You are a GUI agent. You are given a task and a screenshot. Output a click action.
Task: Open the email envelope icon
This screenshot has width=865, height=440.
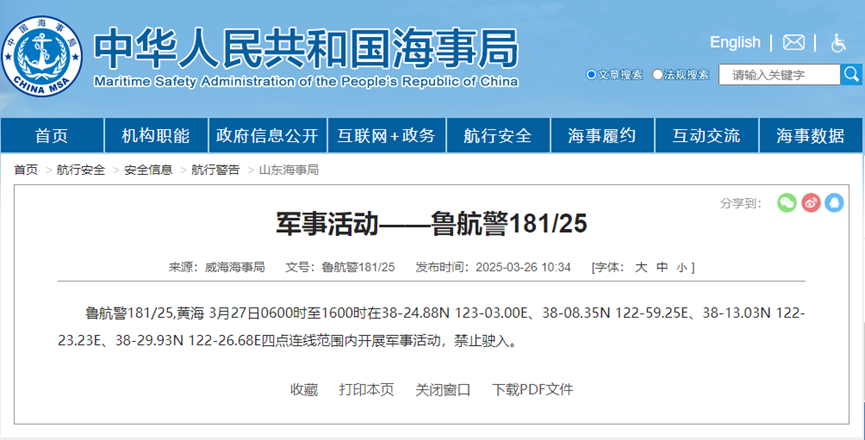click(793, 42)
